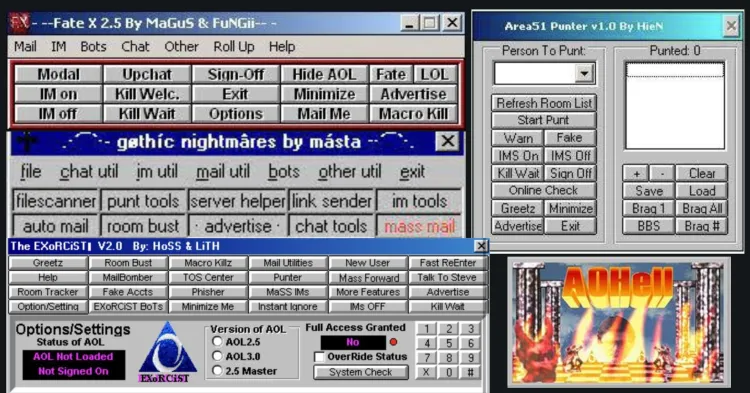Open the Roll Up menu in Fate X

point(234,46)
